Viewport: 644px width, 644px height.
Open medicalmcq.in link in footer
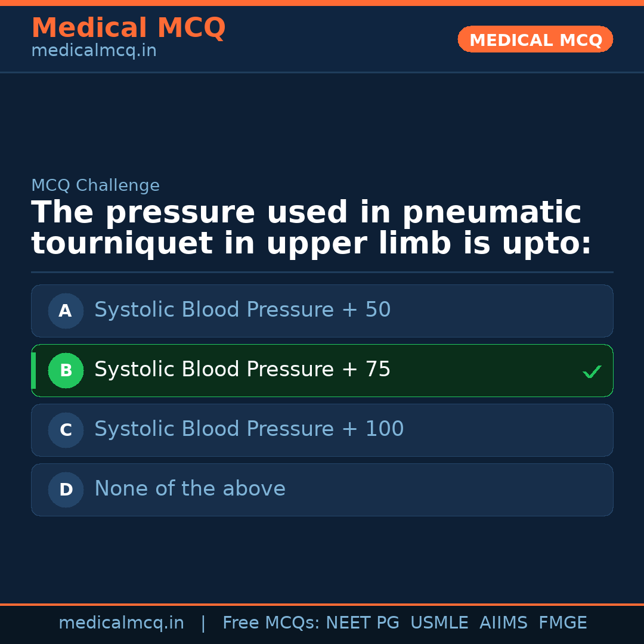(x=121, y=623)
